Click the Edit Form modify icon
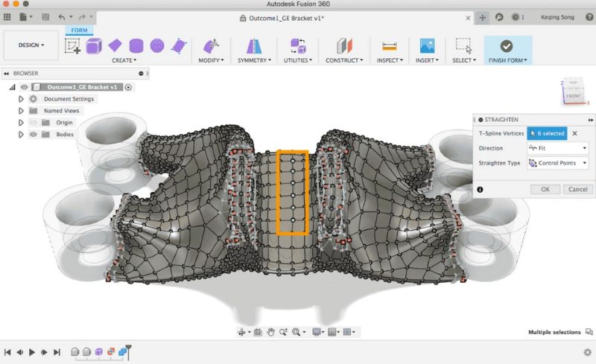This screenshot has width=596, height=364. (211, 46)
